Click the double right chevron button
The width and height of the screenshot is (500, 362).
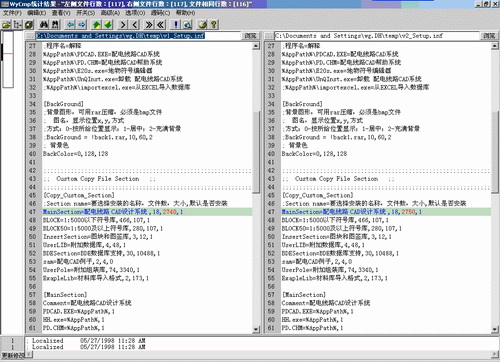pyautogui.click(x=149, y=25)
